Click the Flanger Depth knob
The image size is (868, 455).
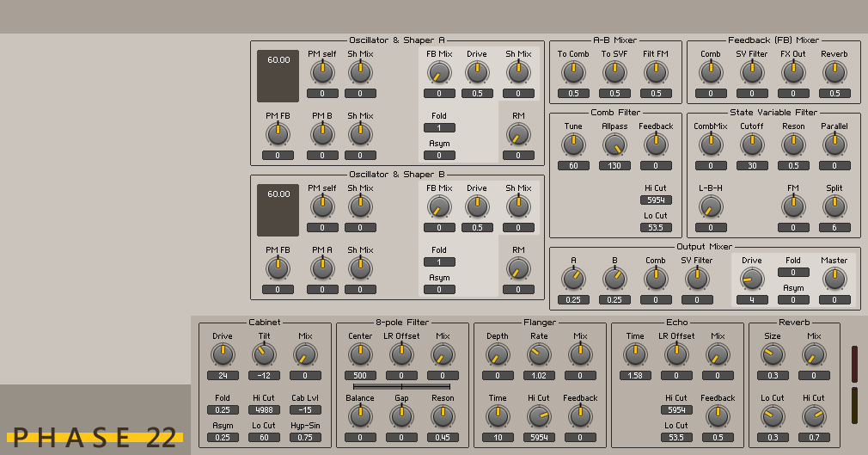[497, 354]
